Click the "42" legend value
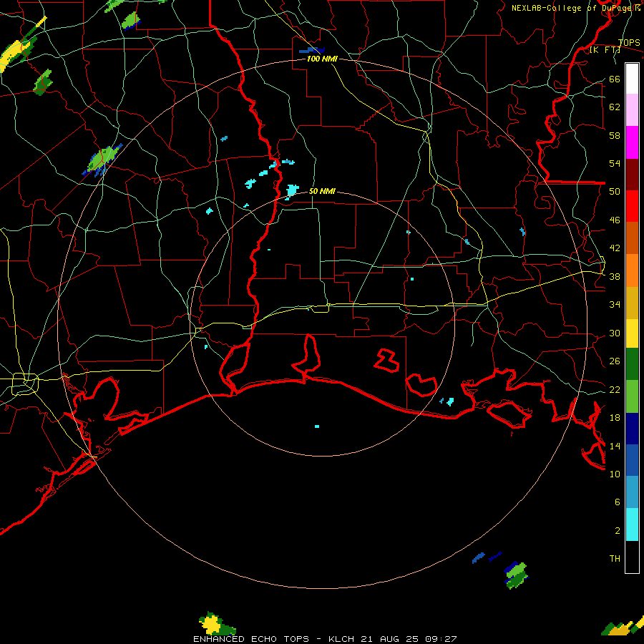The width and height of the screenshot is (644, 644). click(x=615, y=248)
